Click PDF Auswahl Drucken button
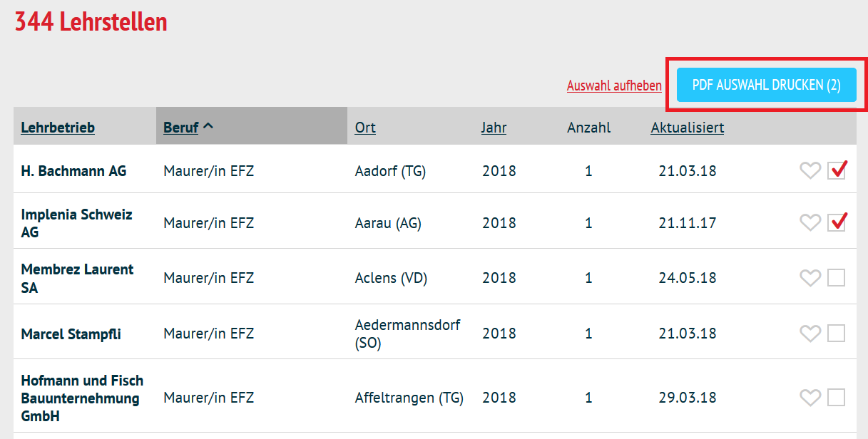 coord(767,85)
